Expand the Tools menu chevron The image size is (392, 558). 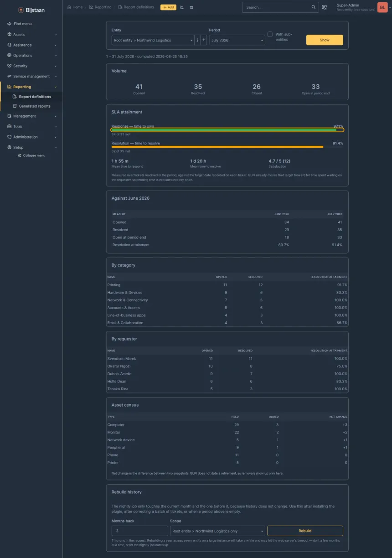[56, 126]
